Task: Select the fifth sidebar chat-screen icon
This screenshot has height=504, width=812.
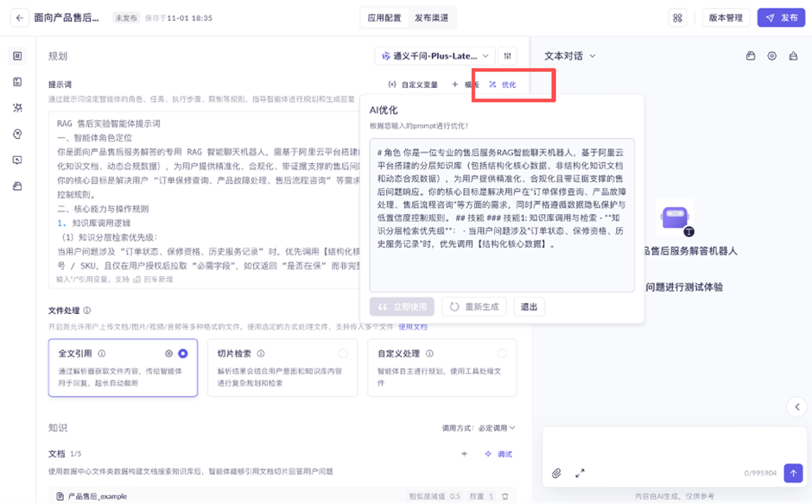Action: point(17,160)
